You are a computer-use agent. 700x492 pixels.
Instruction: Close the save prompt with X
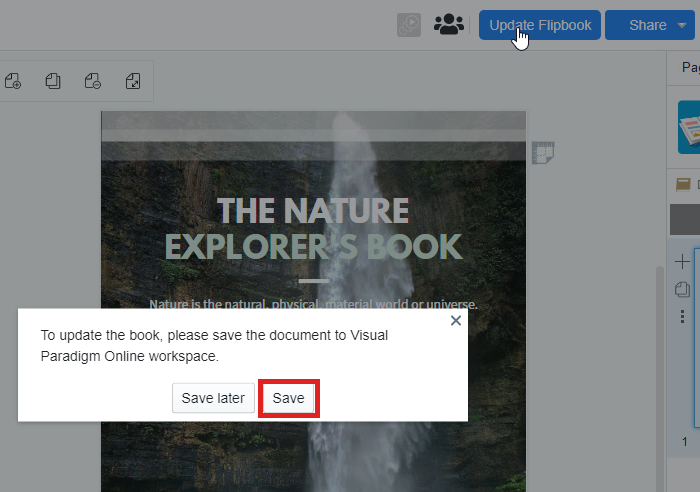tap(456, 321)
